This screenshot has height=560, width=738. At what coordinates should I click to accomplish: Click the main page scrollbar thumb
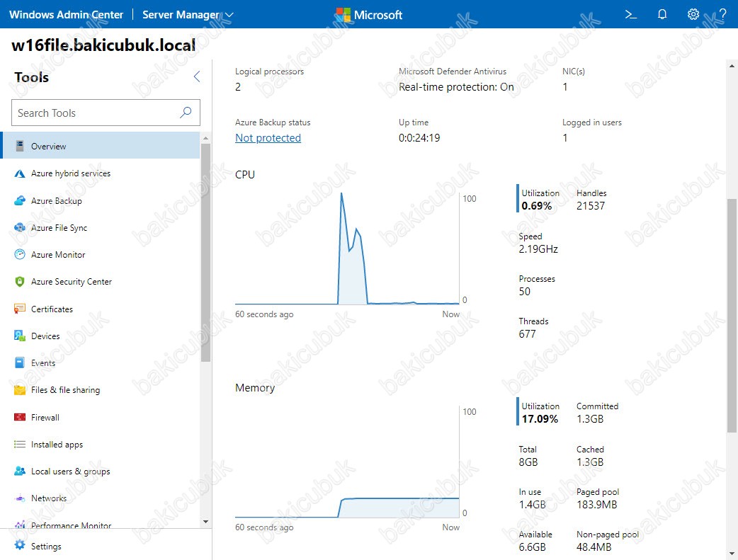coord(732,315)
